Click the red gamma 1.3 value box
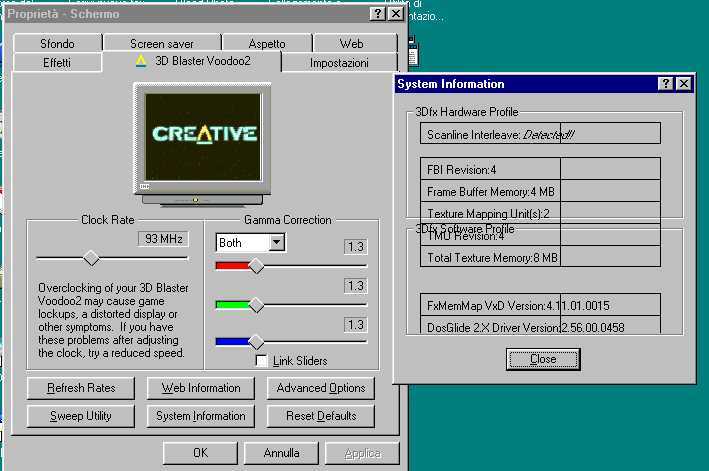 click(355, 246)
